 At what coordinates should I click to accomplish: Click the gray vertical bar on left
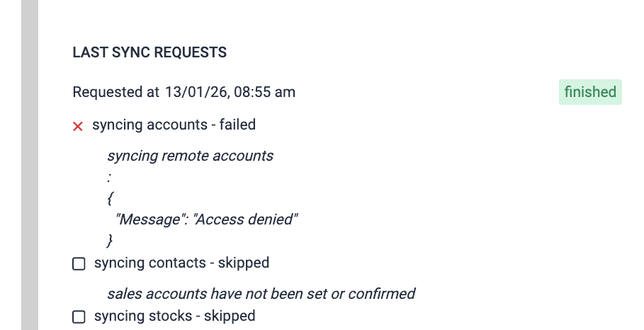(x=29, y=165)
